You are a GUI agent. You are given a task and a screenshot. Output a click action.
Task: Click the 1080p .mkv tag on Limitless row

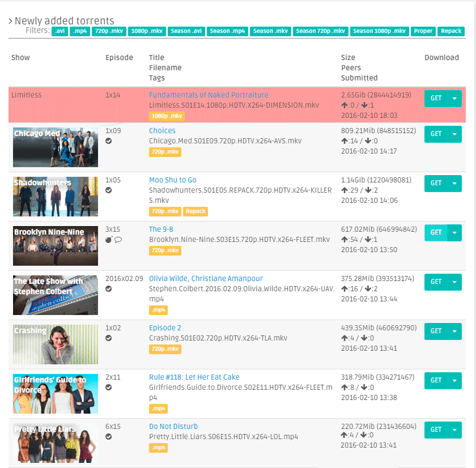click(x=167, y=116)
